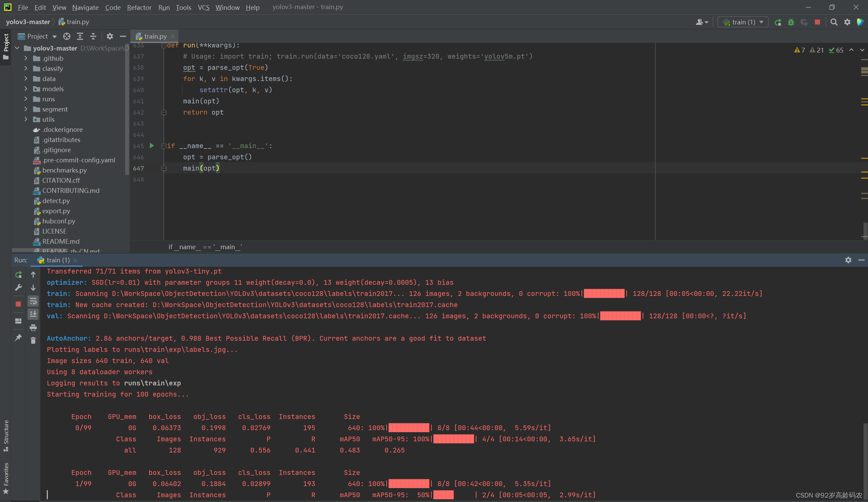
Task: Pin the Run tab with the pin icon
Action: (x=19, y=337)
